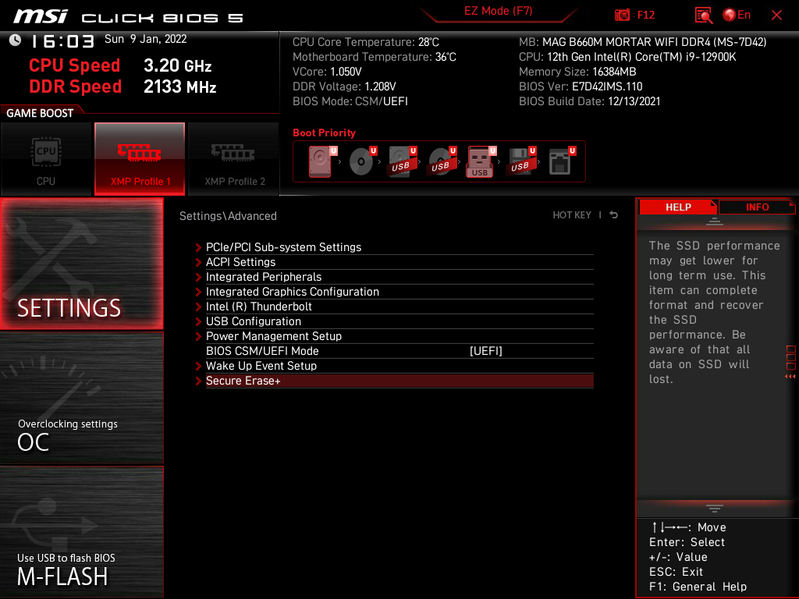Image resolution: width=799 pixels, height=599 pixels.
Task: Open the search magnifier icon in top bar
Action: [x=703, y=15]
